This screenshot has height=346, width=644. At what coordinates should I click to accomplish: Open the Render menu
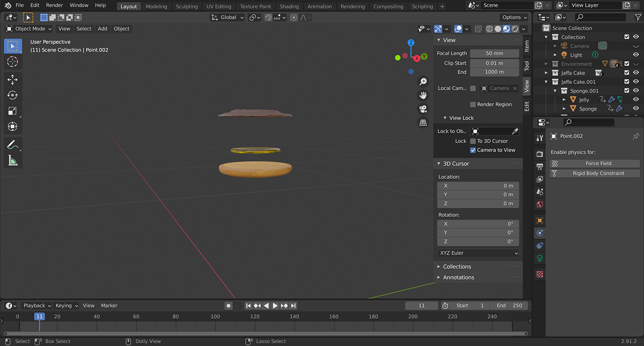point(54,5)
